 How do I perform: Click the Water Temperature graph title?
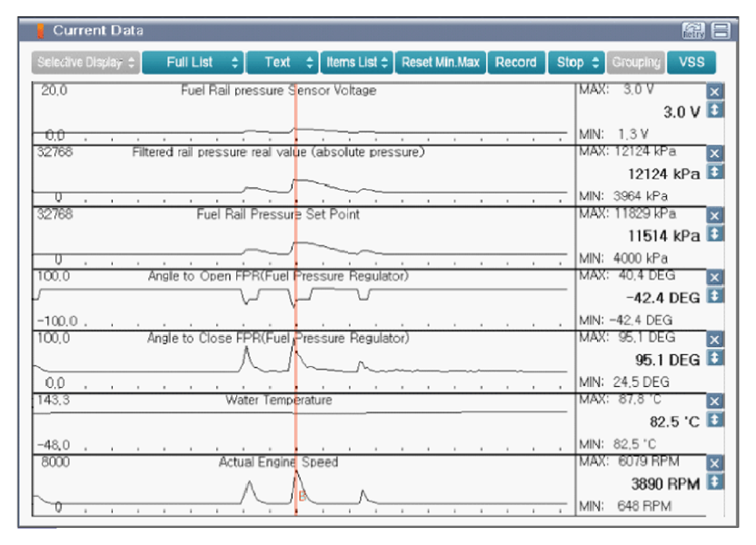(279, 400)
